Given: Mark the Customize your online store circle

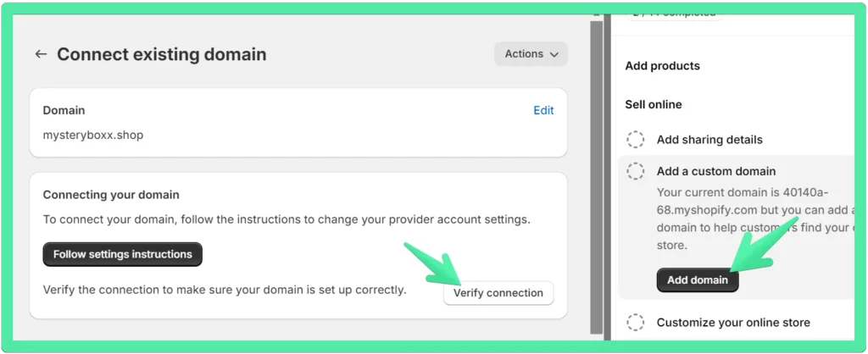Looking at the screenshot, I should (636, 323).
